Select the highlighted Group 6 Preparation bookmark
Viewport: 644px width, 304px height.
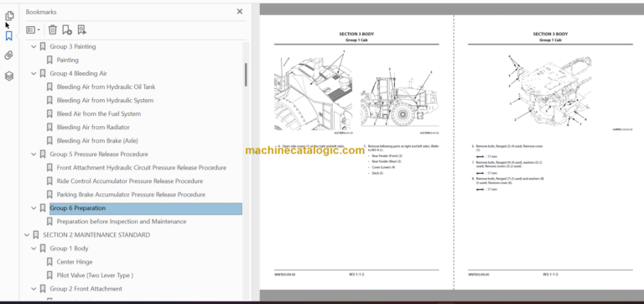click(146, 208)
